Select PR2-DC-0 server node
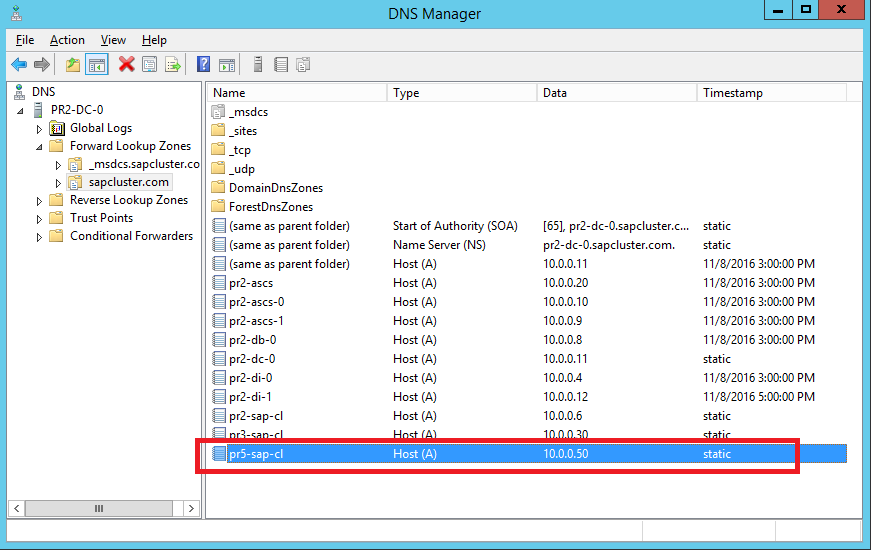Screen dimensions: 872x550 pyautogui.click(x=77, y=110)
